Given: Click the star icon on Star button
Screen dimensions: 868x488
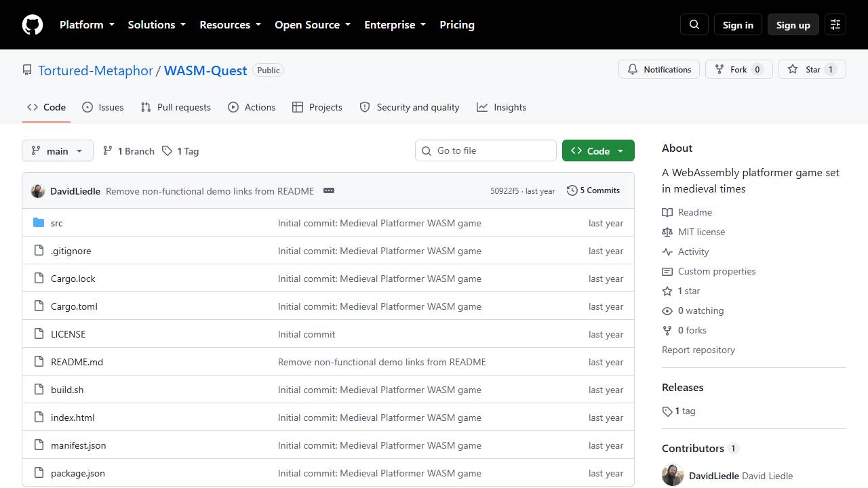Looking at the screenshot, I should click(x=793, y=69).
